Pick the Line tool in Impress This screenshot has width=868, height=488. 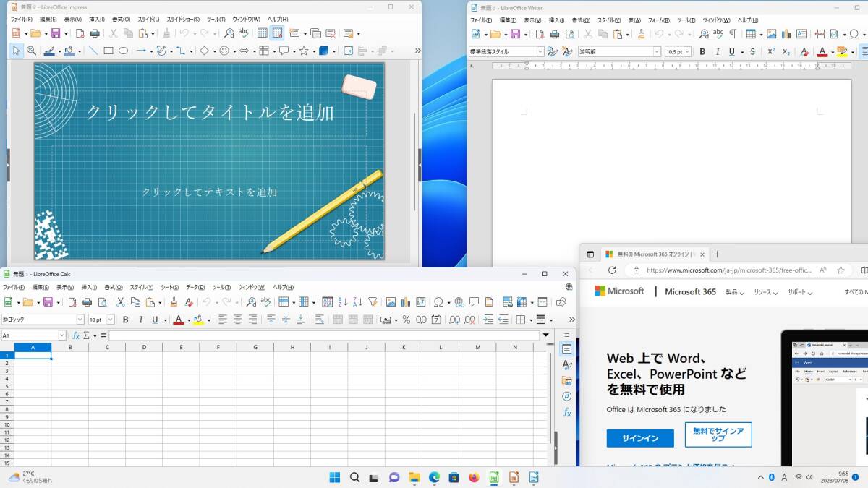click(x=93, y=51)
